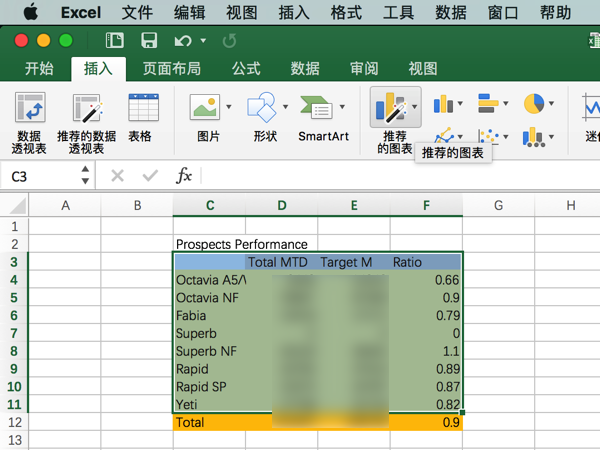Viewport: 600px width, 450px height.
Task: Click the Ratio header cell
Action: coord(426,262)
